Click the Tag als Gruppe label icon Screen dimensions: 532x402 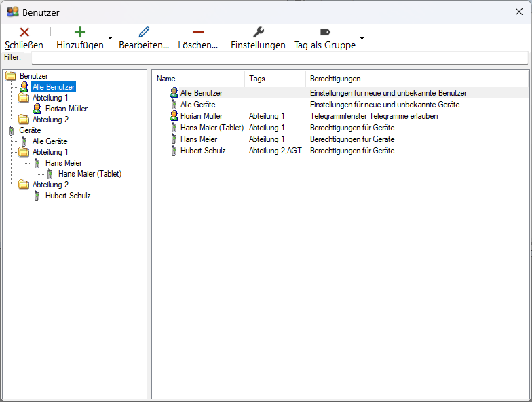(325, 33)
